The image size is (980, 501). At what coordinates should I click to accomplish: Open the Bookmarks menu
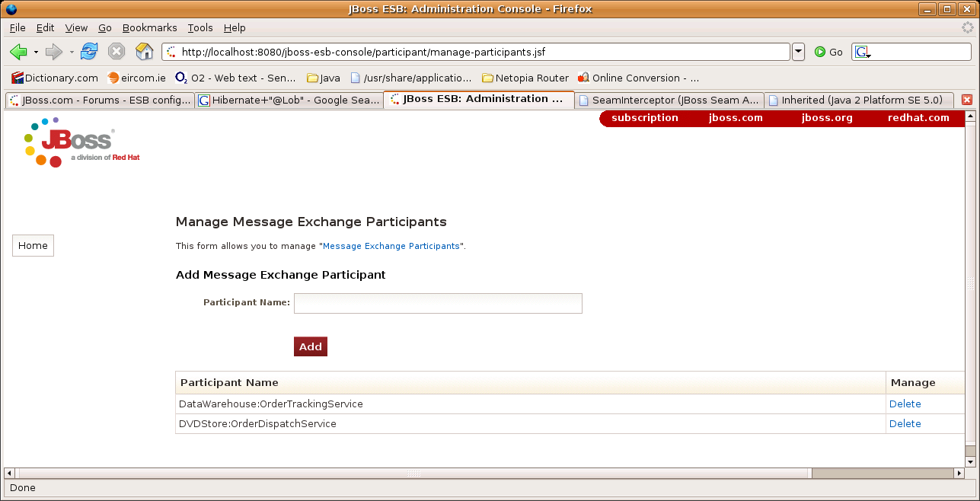click(150, 27)
